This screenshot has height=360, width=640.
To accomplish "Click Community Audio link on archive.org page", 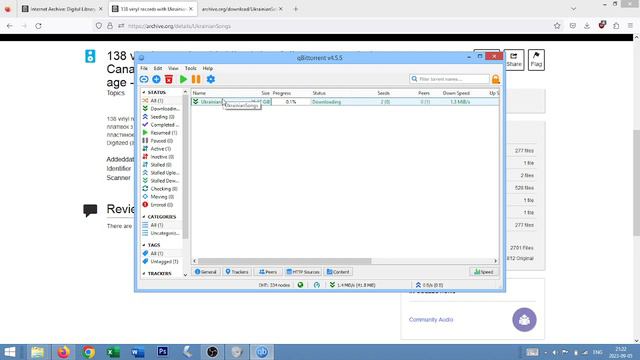I will pos(431,320).
